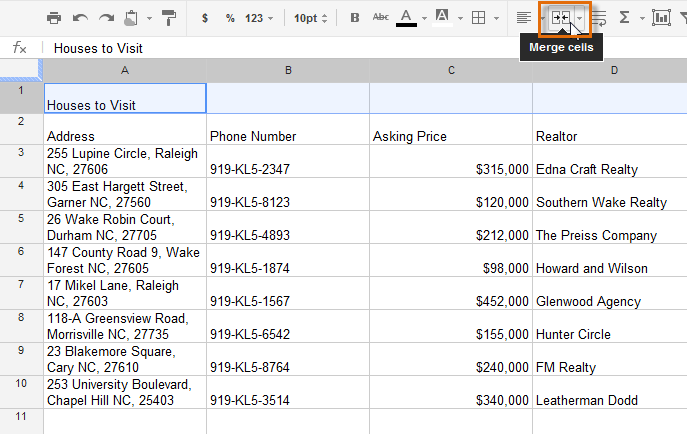Select row 5 header
The width and height of the screenshot is (687, 434).
click(x=21, y=227)
